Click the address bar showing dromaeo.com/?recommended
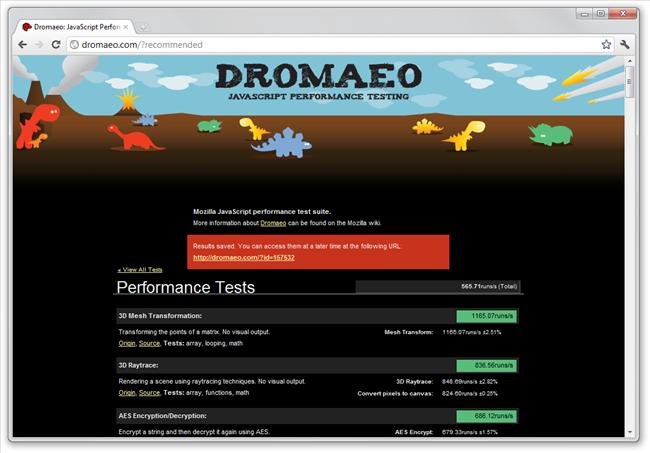650x453 pixels. pyautogui.click(x=336, y=45)
